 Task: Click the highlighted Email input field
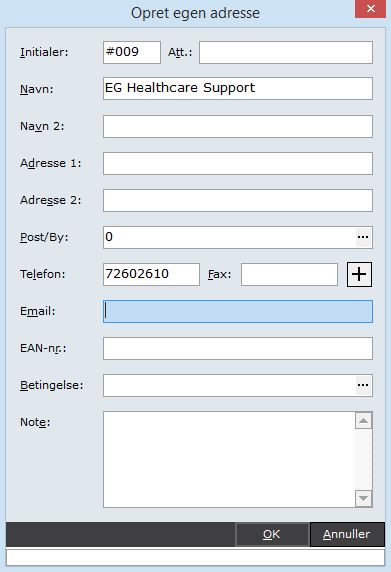[x=238, y=312]
